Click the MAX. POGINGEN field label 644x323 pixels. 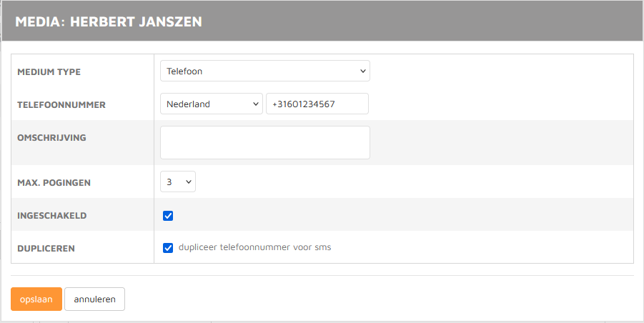tap(54, 183)
